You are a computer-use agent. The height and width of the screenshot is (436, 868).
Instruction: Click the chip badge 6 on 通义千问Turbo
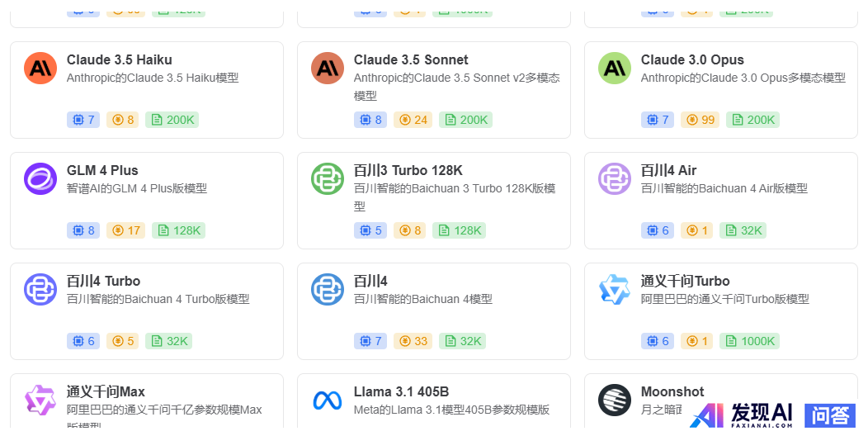(x=658, y=341)
